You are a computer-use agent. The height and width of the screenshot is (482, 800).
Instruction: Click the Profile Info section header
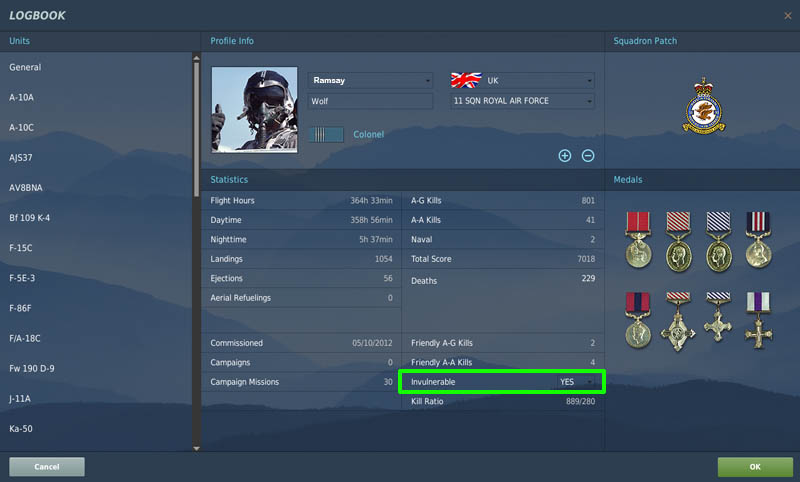click(232, 41)
